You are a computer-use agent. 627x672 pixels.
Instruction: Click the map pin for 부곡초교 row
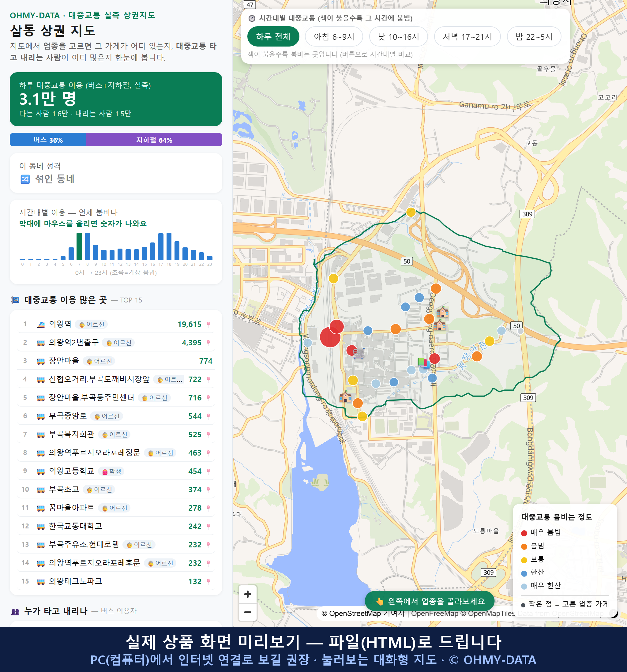click(x=208, y=490)
